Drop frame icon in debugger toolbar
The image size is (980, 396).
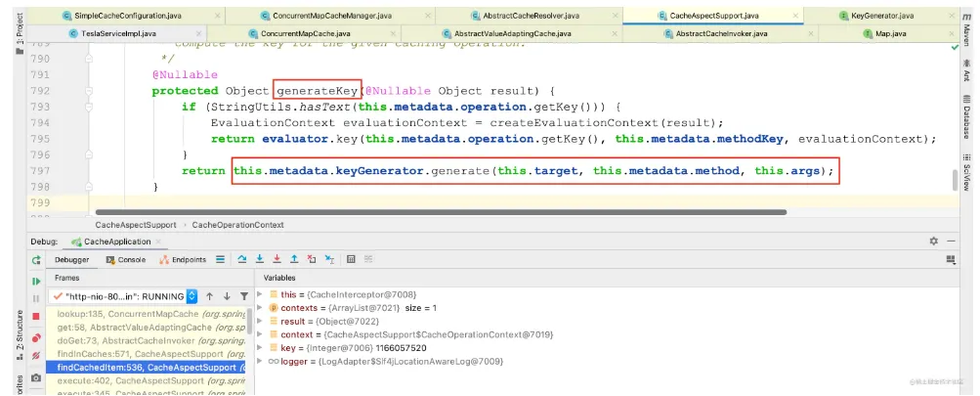tap(312, 259)
